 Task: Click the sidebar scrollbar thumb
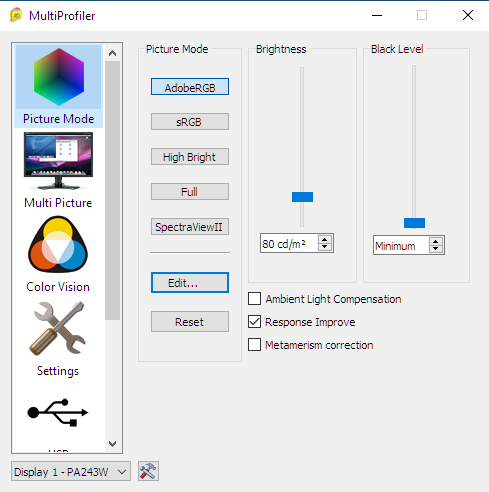pos(113,190)
